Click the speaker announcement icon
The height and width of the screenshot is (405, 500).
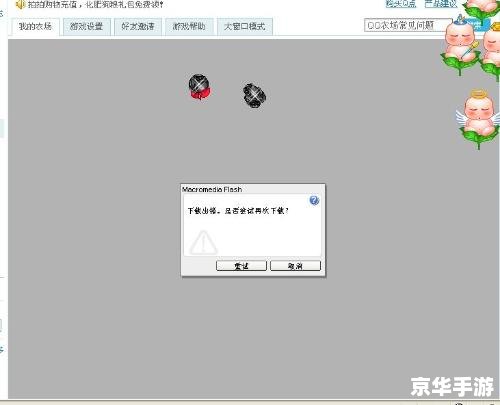(20, 4)
